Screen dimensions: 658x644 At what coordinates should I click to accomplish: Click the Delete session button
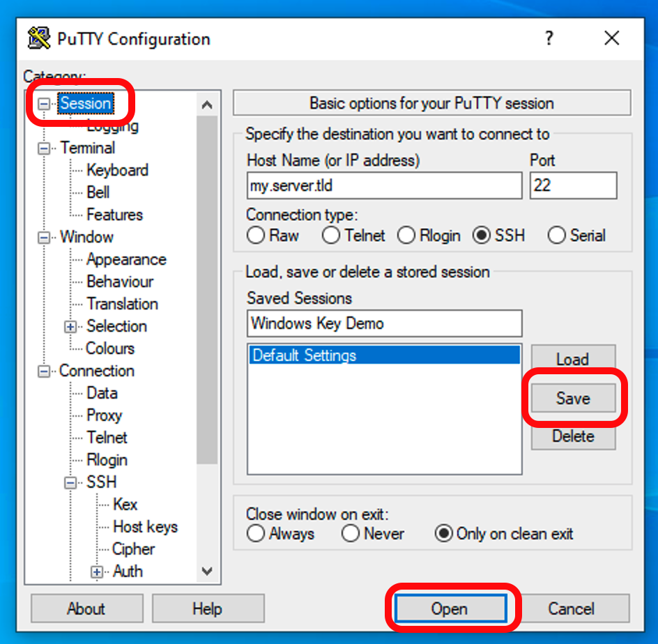573,436
